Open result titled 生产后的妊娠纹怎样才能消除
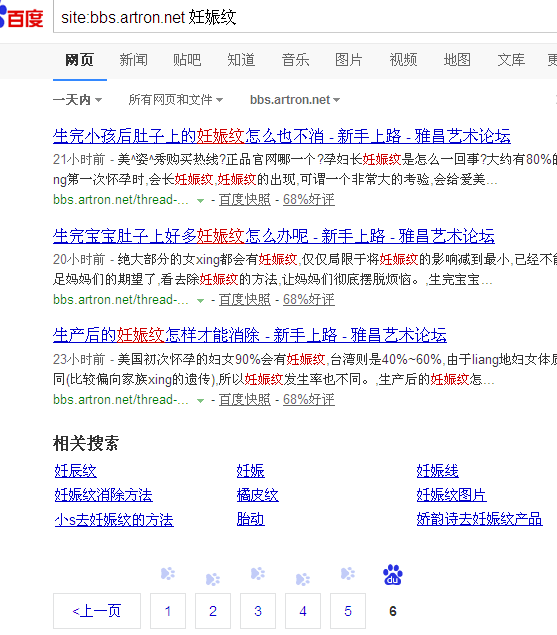The image size is (557, 635). [x=250, y=336]
